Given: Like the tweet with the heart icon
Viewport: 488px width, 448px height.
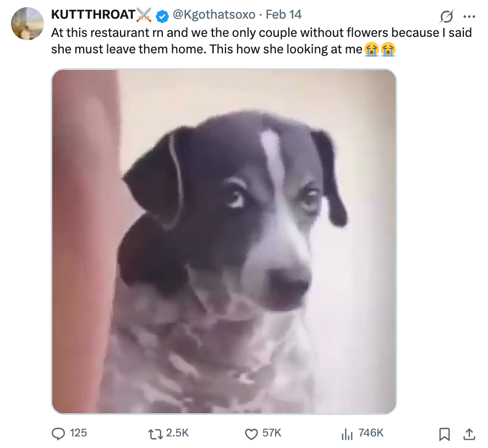Looking at the screenshot, I should 251,434.
